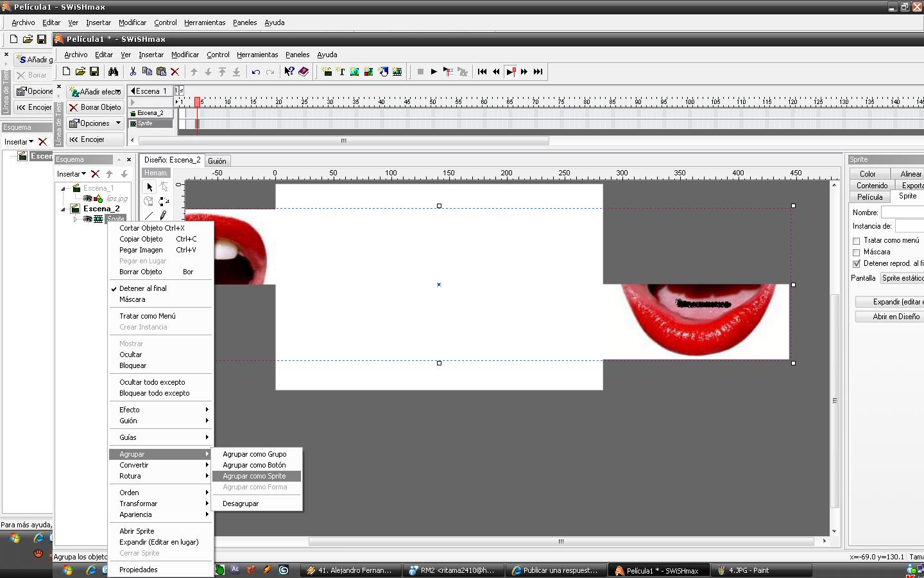Choose Agrupar como Sprite

pyautogui.click(x=257, y=476)
